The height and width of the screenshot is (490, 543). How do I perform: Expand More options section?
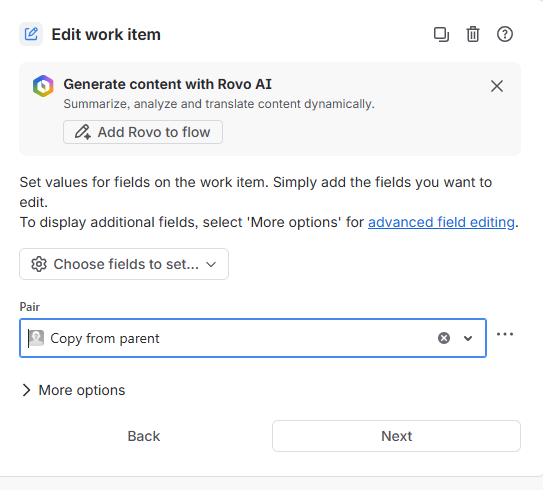point(73,390)
